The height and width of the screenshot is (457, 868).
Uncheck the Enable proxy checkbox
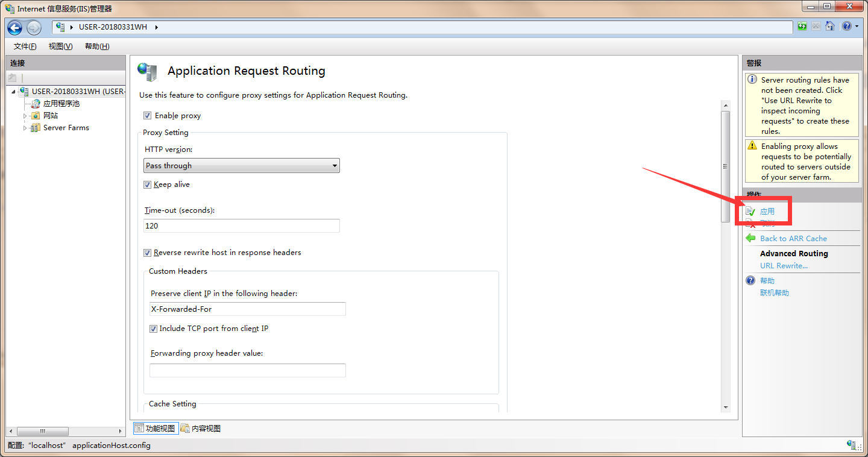pyautogui.click(x=147, y=116)
